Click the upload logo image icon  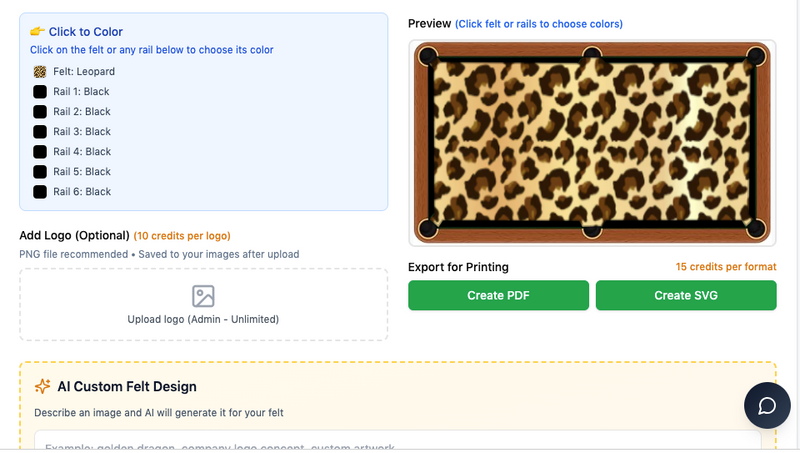(203, 296)
